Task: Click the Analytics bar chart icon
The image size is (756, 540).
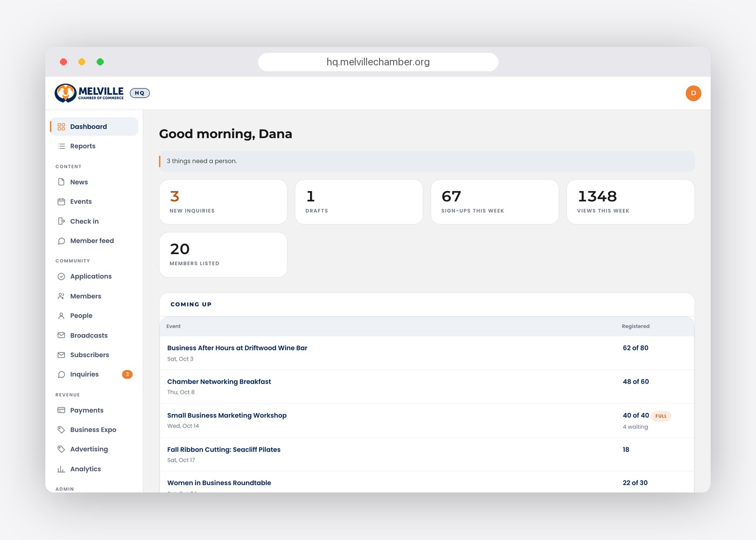Action: pyautogui.click(x=61, y=469)
